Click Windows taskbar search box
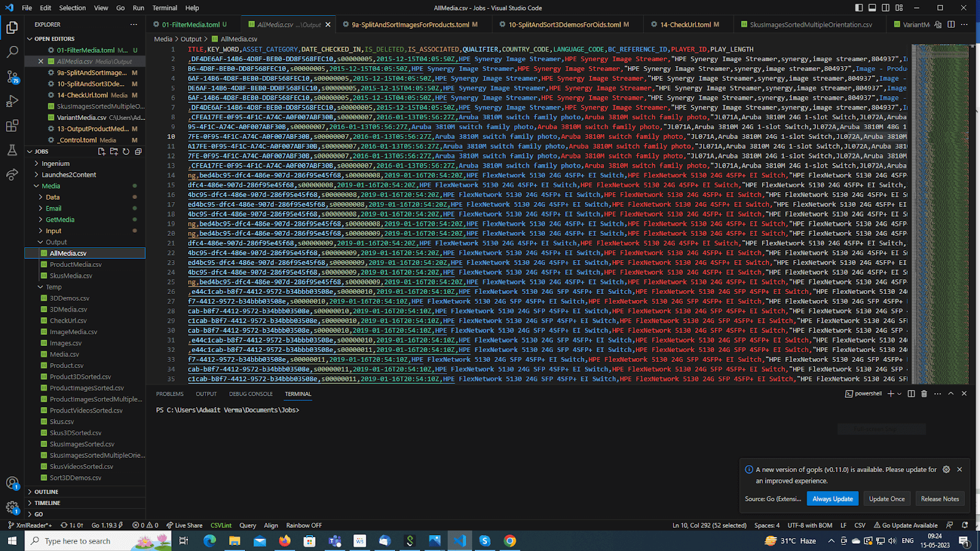Viewport: 980px width, 551px height. point(98,541)
